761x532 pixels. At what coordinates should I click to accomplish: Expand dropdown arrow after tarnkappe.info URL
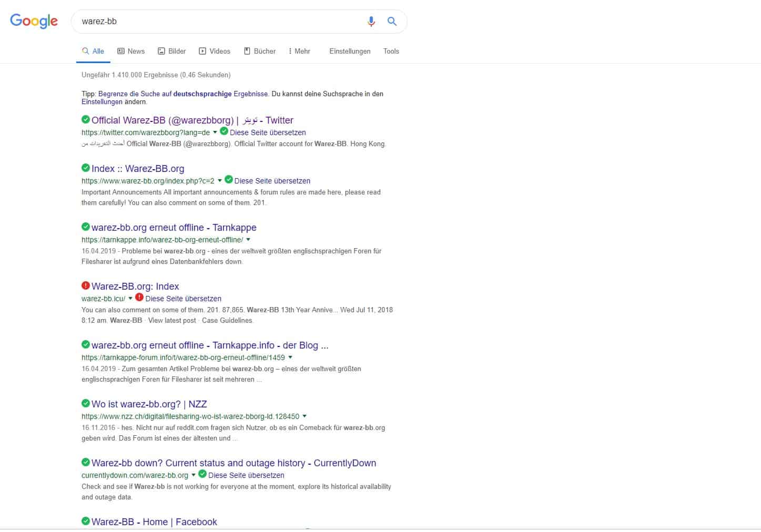point(248,240)
